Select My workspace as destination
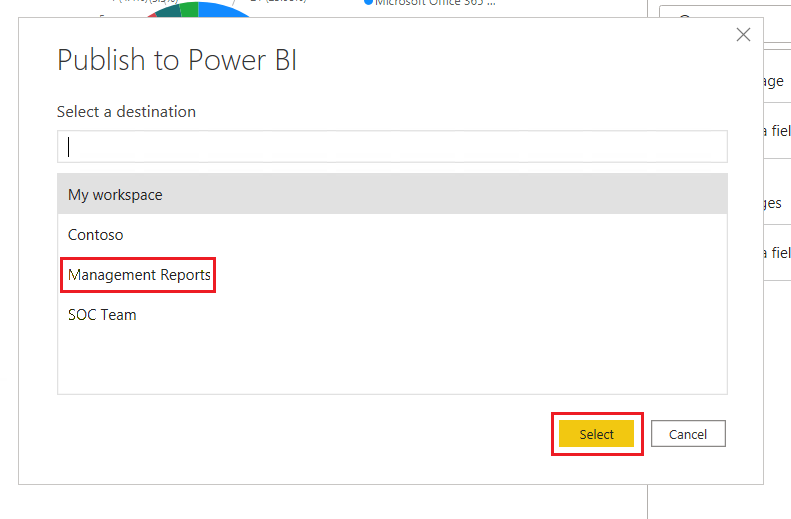 392,195
